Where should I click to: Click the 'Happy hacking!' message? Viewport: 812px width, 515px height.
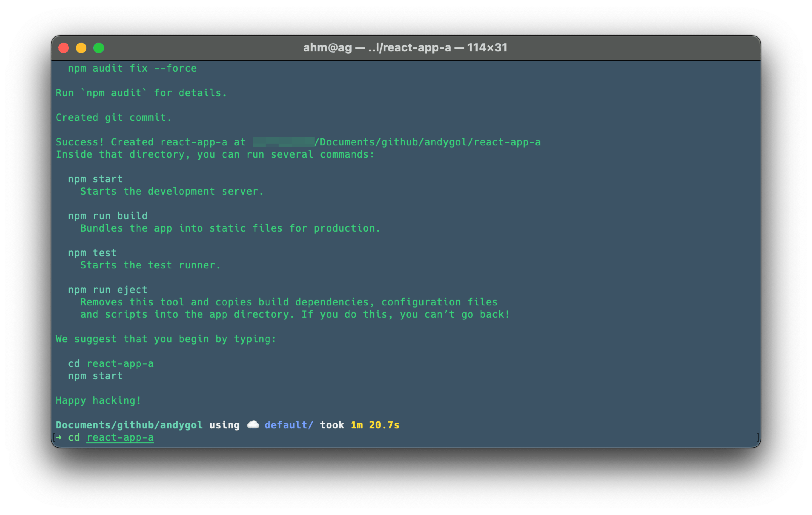pos(98,400)
